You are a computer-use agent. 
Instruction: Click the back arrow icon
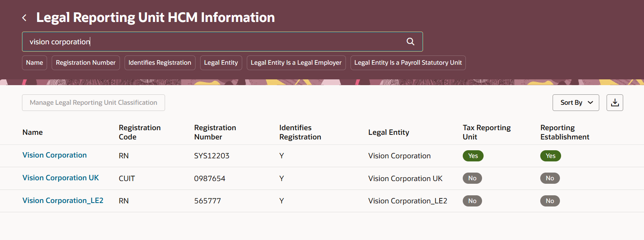point(24,18)
